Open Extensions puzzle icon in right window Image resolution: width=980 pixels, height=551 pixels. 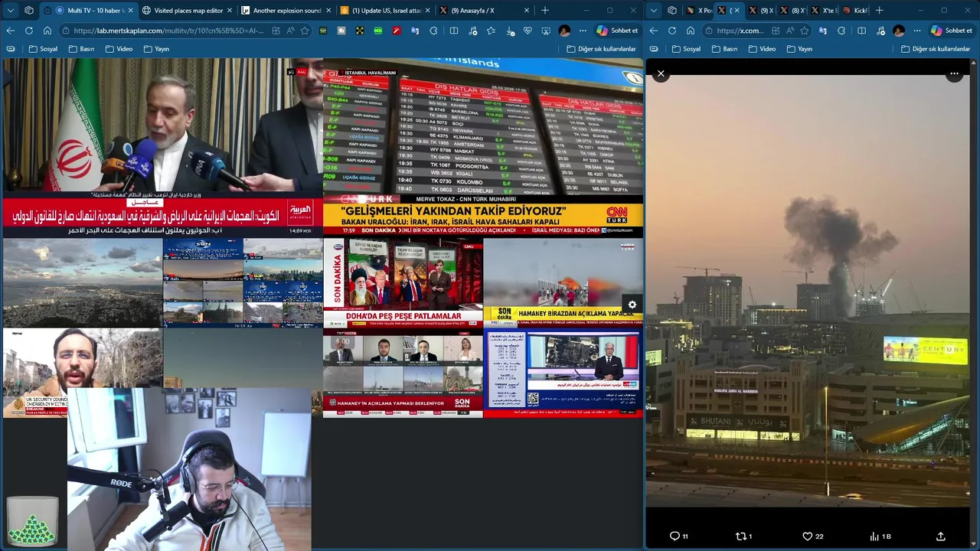tap(841, 31)
